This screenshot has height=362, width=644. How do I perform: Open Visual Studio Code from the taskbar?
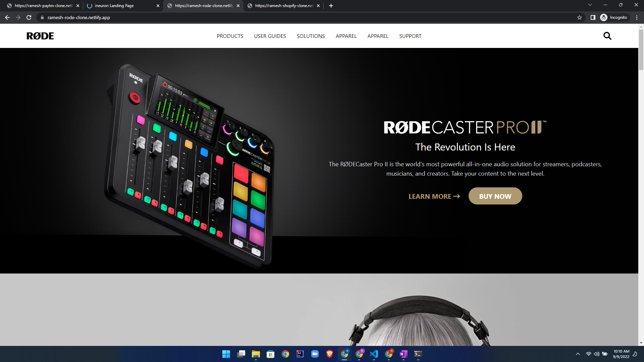point(374,354)
